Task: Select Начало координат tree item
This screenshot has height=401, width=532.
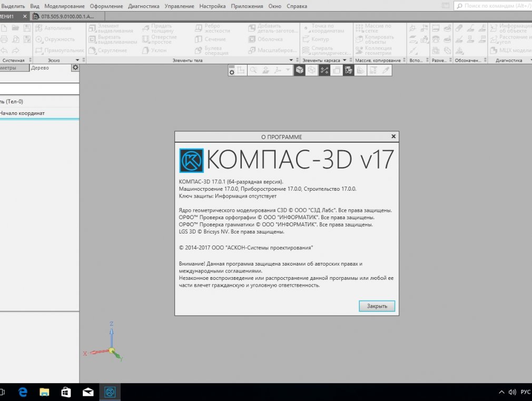Action: click(x=22, y=113)
